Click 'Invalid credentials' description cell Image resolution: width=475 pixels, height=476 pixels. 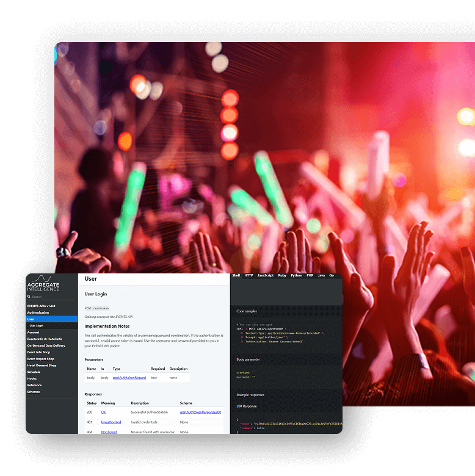[144, 422]
